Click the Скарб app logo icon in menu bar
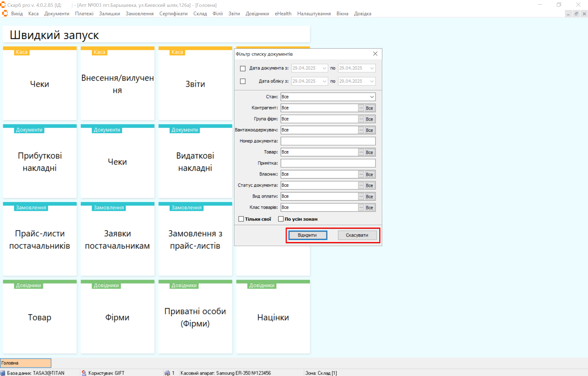 pyautogui.click(x=5, y=13)
